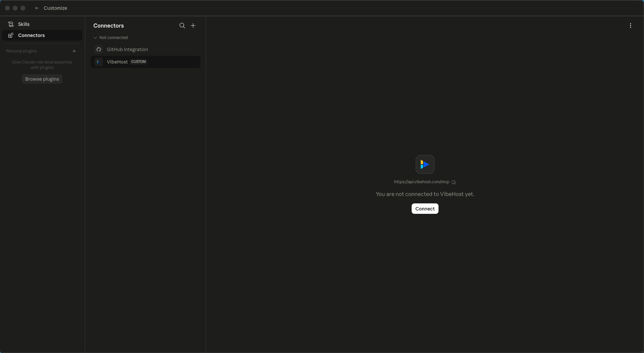Image resolution: width=644 pixels, height=353 pixels.
Task: Select the VibeHost custom connector
Action: click(x=145, y=62)
